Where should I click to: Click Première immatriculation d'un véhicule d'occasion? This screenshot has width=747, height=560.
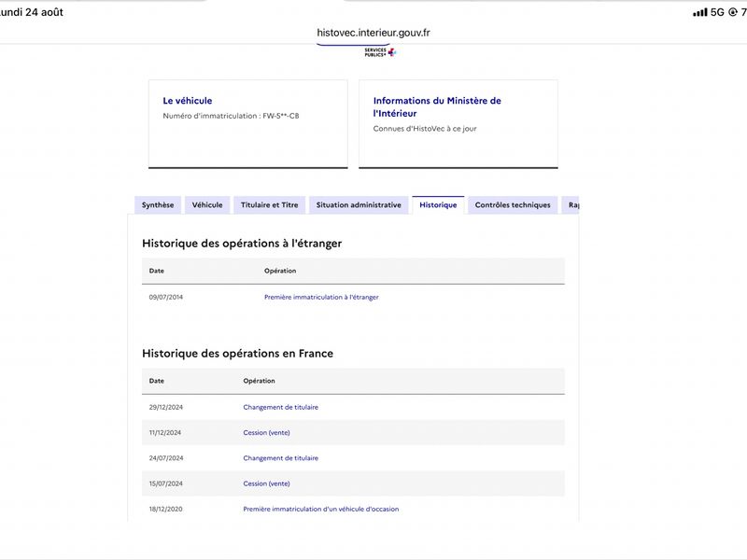click(321, 509)
